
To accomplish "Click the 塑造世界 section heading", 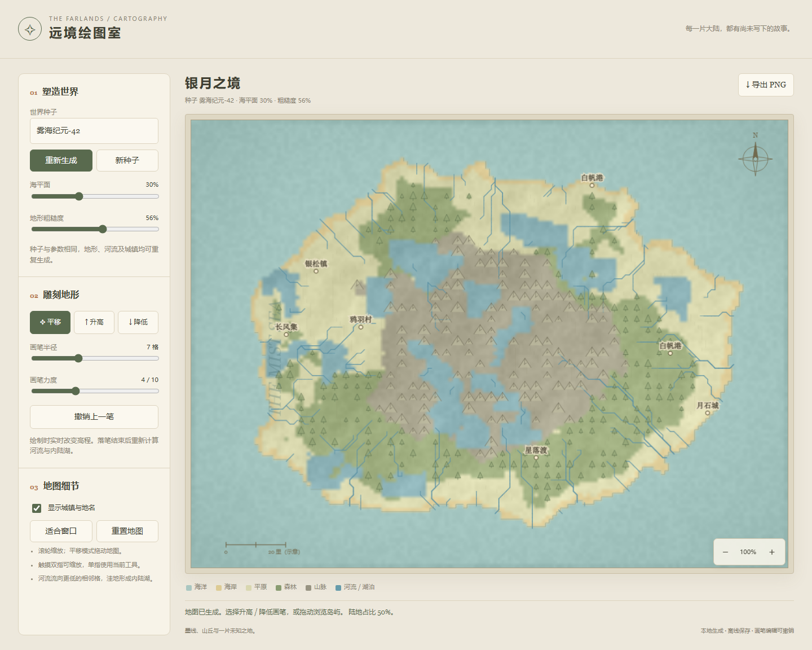I will pyautogui.click(x=60, y=91).
